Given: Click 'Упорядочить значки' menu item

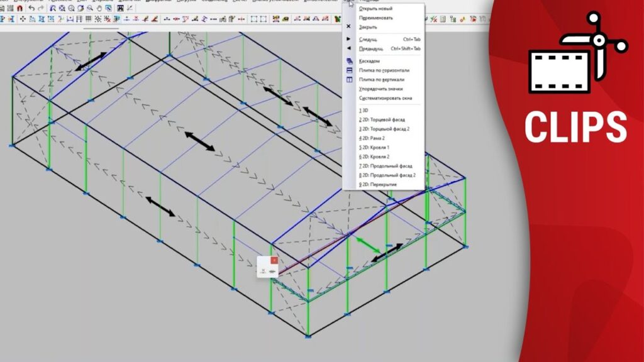Looking at the screenshot, I should (380, 89).
